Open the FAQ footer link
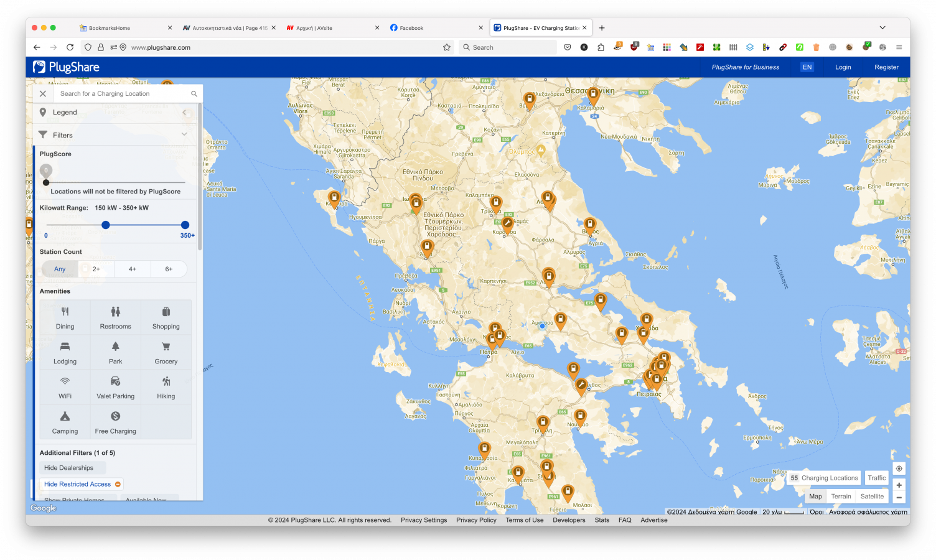936x560 pixels. pyautogui.click(x=625, y=520)
